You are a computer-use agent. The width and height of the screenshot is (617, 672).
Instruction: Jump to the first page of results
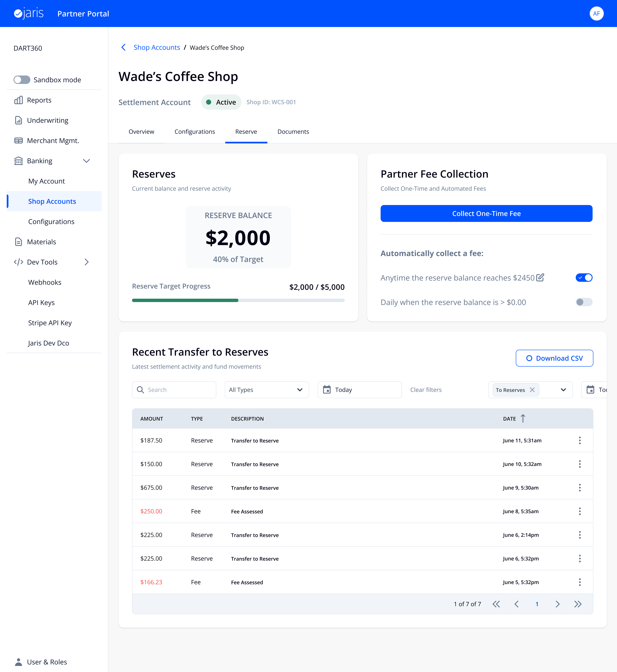point(496,604)
